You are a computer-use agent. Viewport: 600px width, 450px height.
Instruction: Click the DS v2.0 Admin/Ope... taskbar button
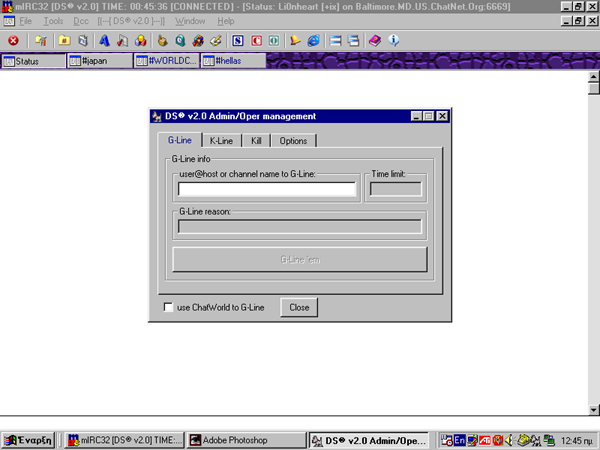point(369,440)
